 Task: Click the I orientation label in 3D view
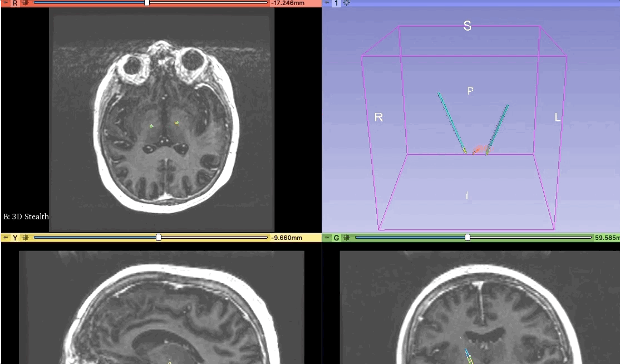click(x=467, y=195)
